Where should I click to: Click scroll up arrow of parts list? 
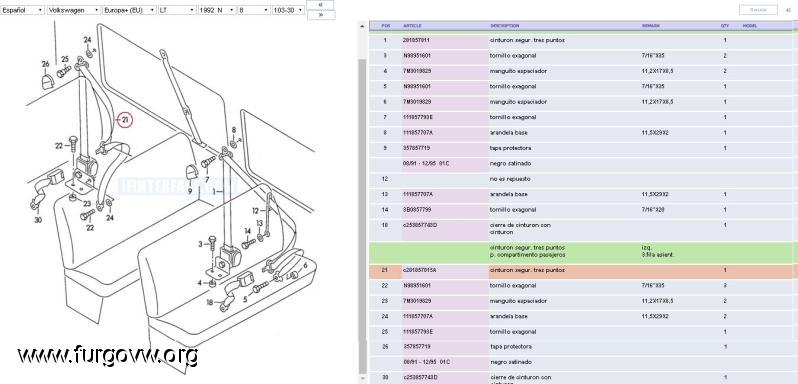coord(363,25)
